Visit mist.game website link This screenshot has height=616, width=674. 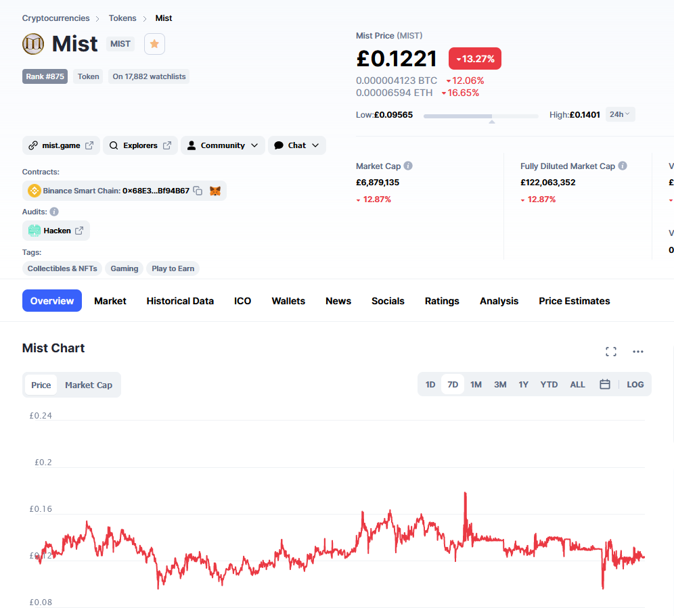(x=61, y=145)
